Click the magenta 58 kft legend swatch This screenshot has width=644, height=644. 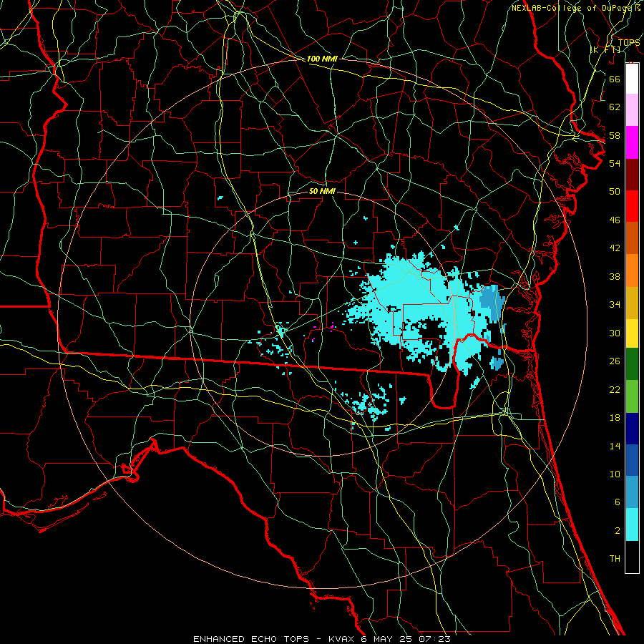pyautogui.click(x=632, y=142)
